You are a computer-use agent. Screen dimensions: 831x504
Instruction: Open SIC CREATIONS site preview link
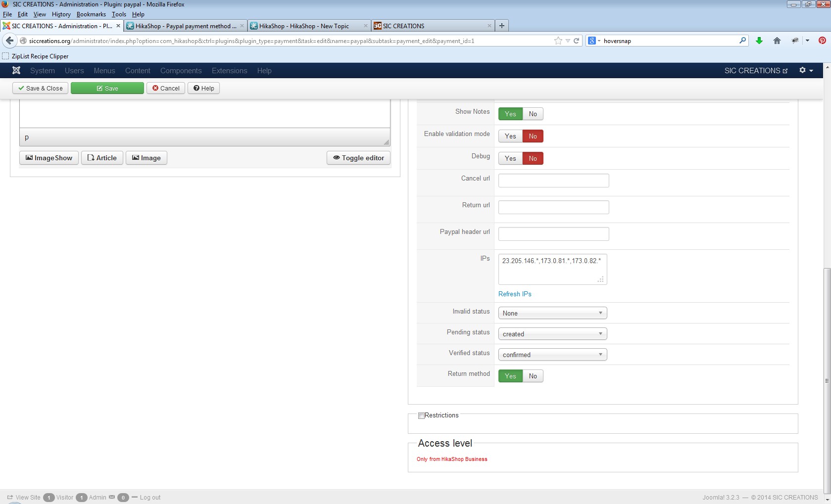pos(756,71)
